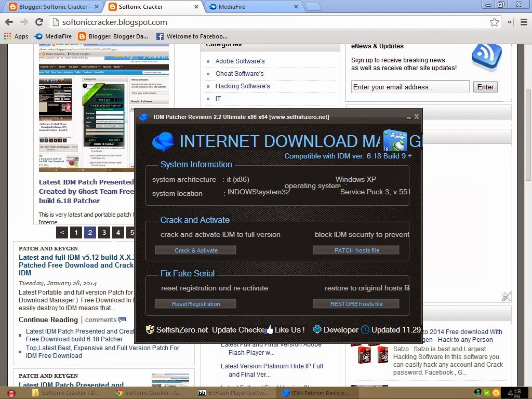Open Blogger Dashboard bookmark
Screen dimensions: 532x399
pos(113,36)
